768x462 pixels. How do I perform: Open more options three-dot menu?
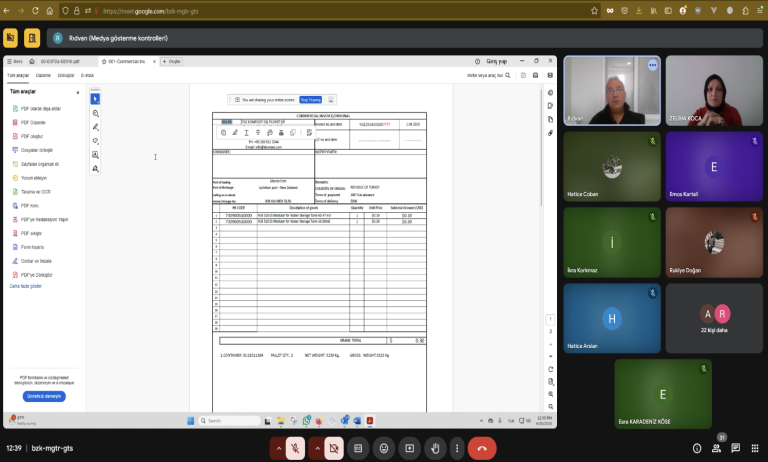456,448
